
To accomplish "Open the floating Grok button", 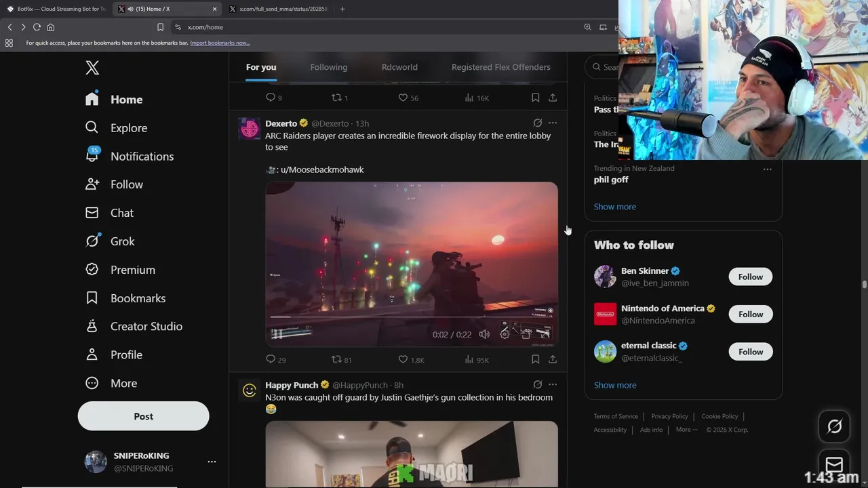I will (x=834, y=426).
